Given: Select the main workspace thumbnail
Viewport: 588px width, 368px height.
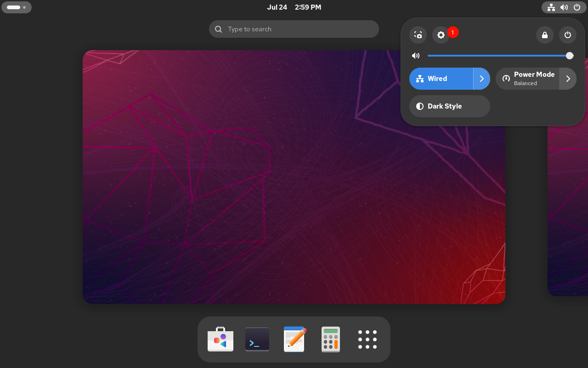Looking at the screenshot, I should (x=294, y=177).
